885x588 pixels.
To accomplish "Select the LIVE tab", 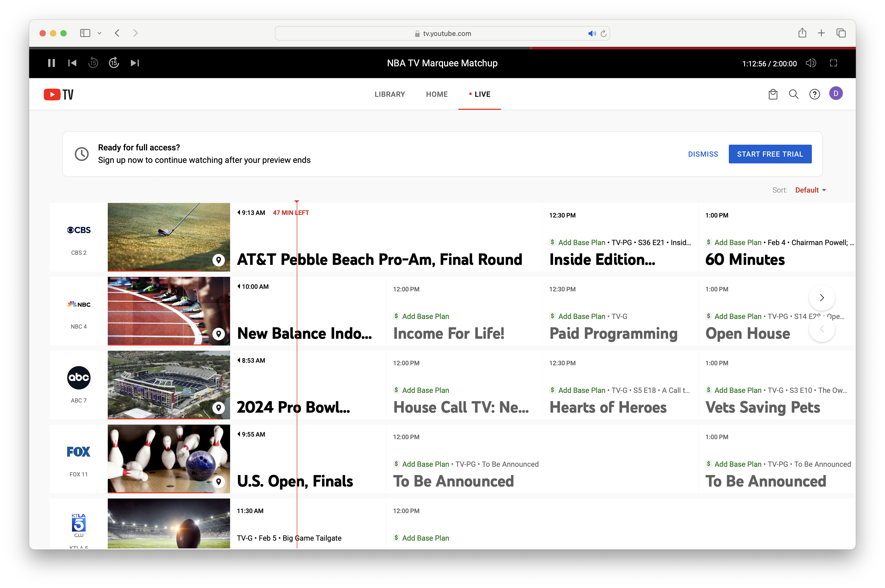I will [x=479, y=94].
